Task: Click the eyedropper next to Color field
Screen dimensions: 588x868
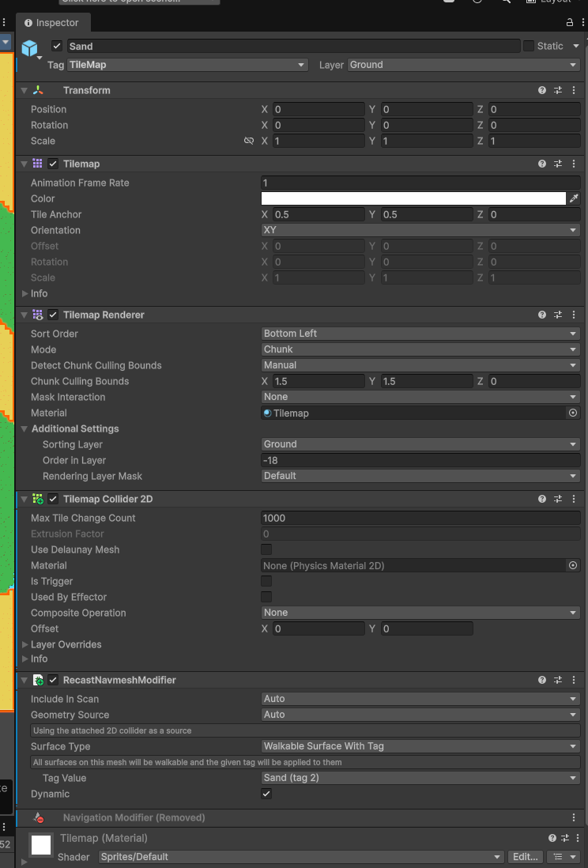Action: (x=575, y=199)
